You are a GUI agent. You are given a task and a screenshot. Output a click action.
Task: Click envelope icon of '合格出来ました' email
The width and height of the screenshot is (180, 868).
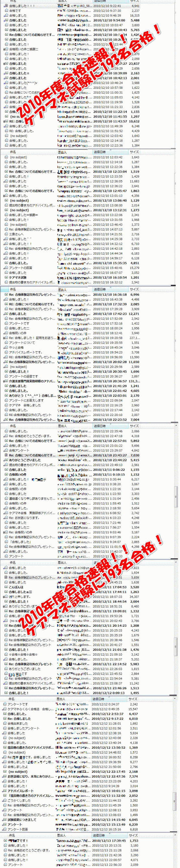tap(5, 724)
